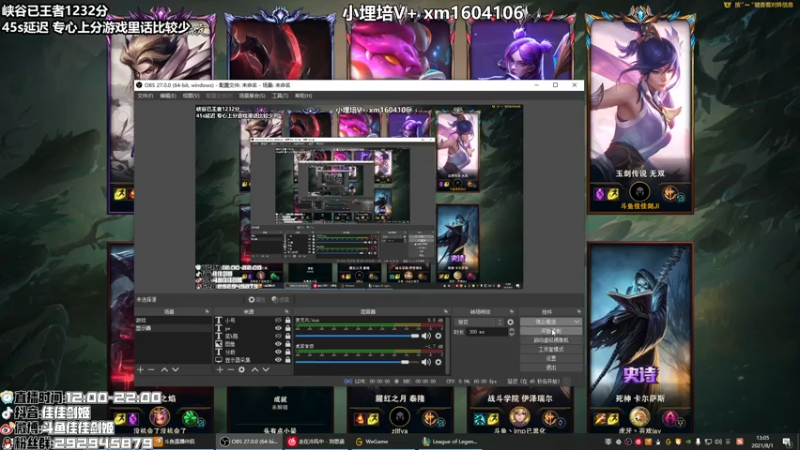Click the studio mode 工作室模式 button
This screenshot has height=450, width=800.
551,349
